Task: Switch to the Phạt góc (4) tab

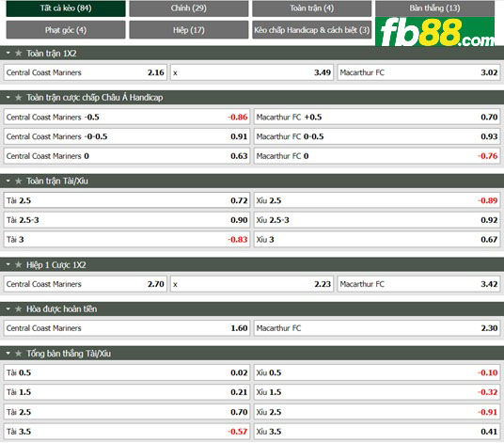Action: coord(66,30)
